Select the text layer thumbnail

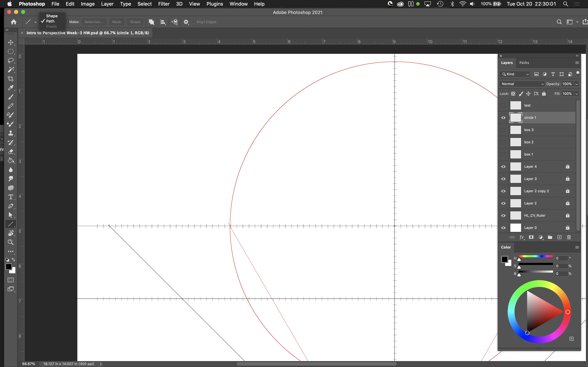click(516, 105)
